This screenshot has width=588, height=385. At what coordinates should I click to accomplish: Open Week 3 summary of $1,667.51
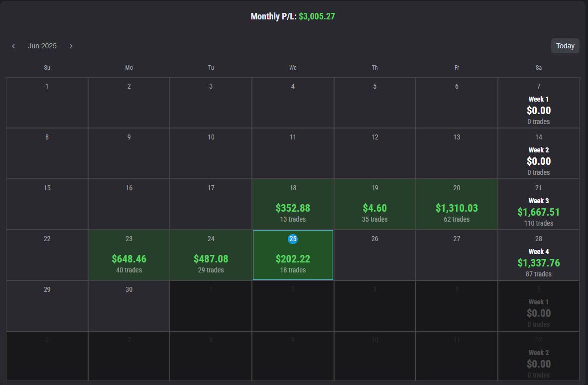[x=538, y=212]
